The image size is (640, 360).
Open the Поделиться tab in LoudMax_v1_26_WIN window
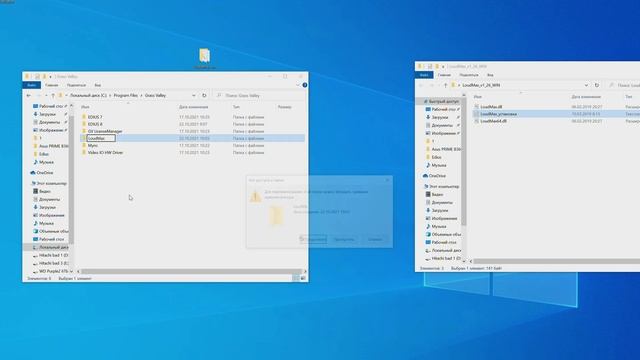(x=469, y=75)
